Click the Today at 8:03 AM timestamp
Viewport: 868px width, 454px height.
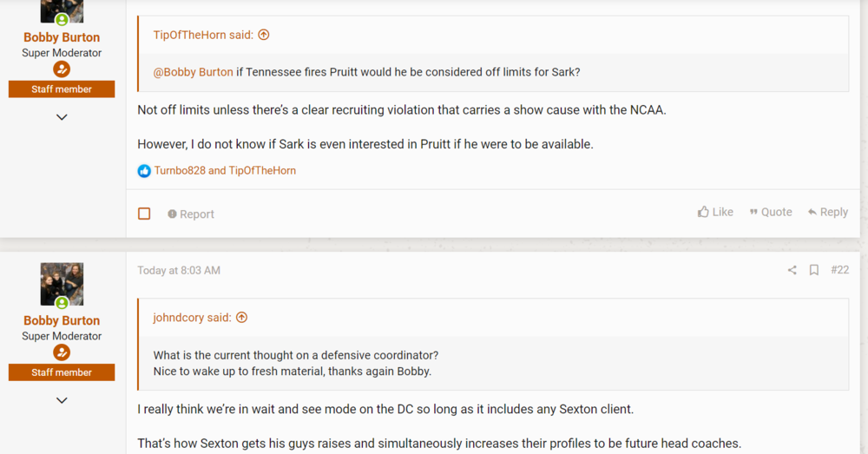pos(179,271)
